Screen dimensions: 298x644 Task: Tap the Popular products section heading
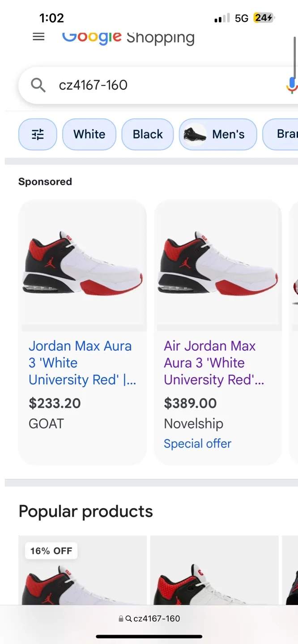(x=85, y=511)
